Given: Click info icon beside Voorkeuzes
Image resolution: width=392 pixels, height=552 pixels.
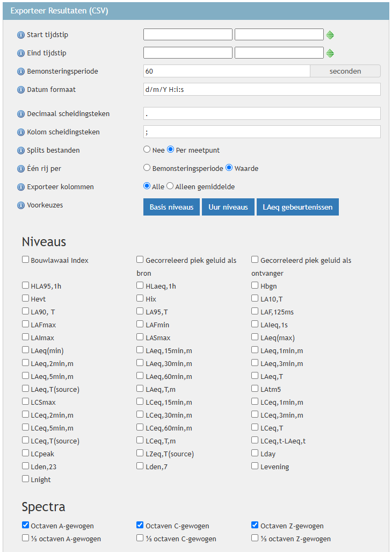Looking at the screenshot, I should pyautogui.click(x=21, y=205).
